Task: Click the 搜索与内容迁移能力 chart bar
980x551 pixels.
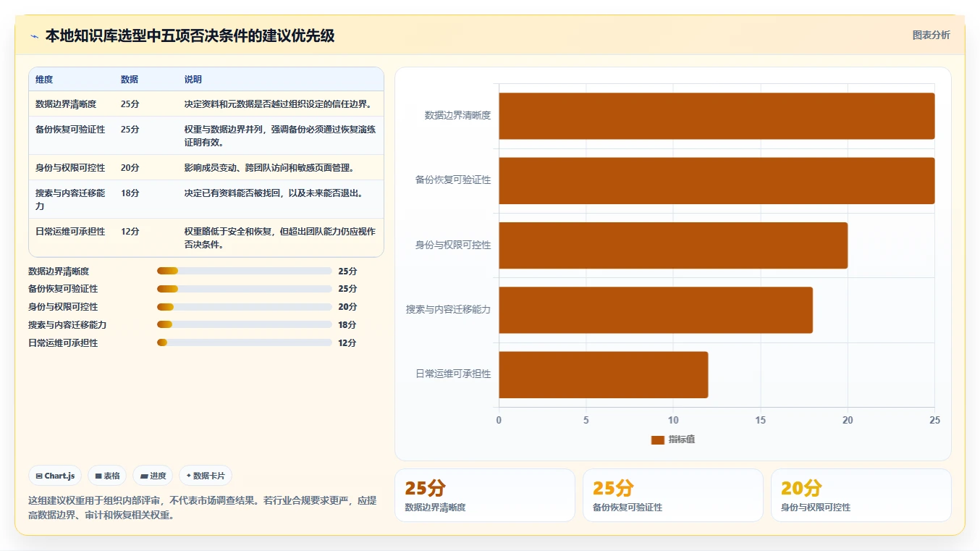Action: 656,310
